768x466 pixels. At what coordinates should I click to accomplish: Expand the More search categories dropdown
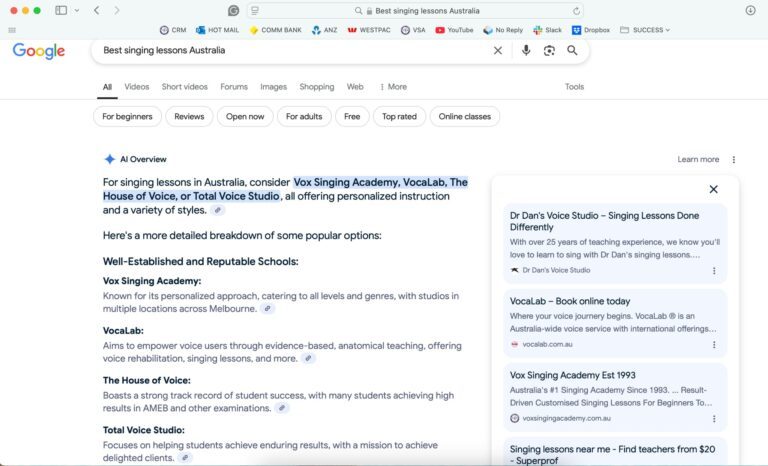point(393,87)
